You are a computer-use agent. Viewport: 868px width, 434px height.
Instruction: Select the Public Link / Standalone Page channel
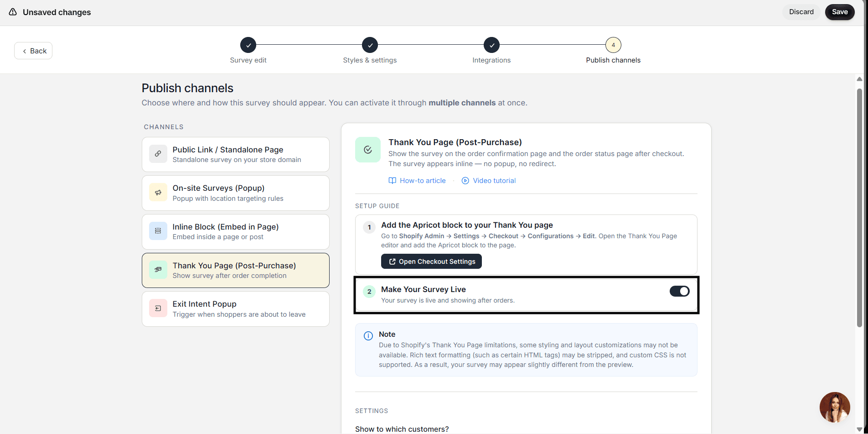coord(236,154)
